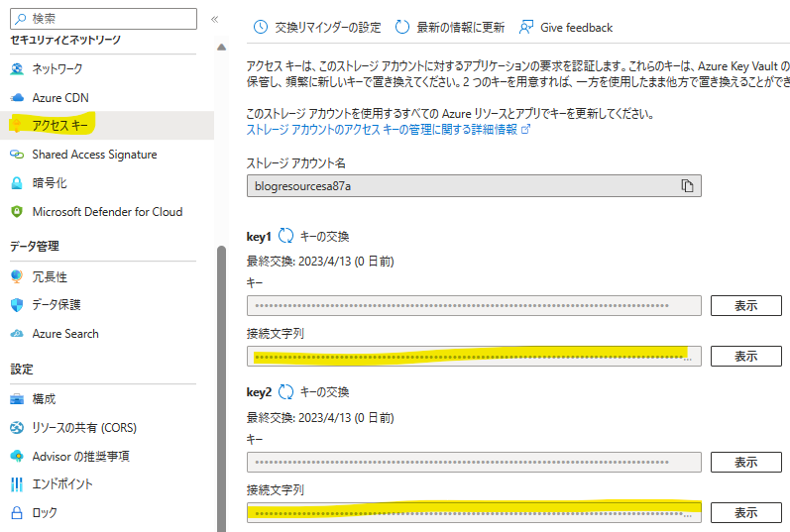Click the sidebar scroll up arrow
The image size is (790, 532).
[221, 48]
